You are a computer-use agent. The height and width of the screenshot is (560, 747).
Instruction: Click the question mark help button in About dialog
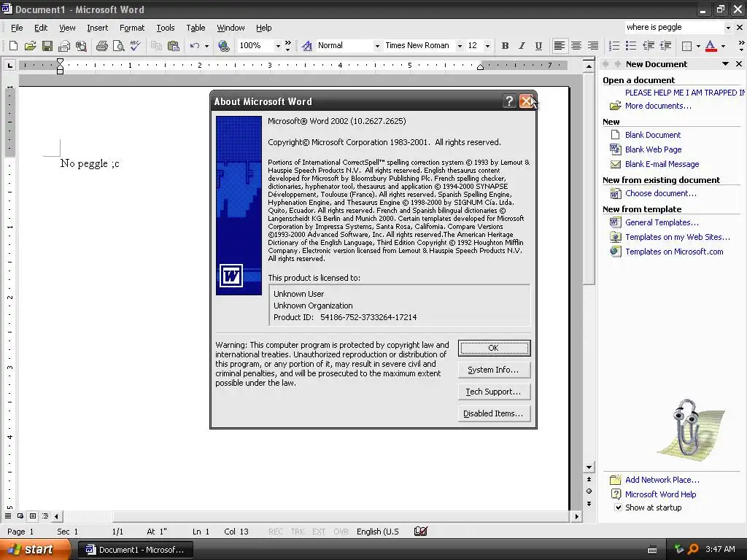pyautogui.click(x=509, y=101)
